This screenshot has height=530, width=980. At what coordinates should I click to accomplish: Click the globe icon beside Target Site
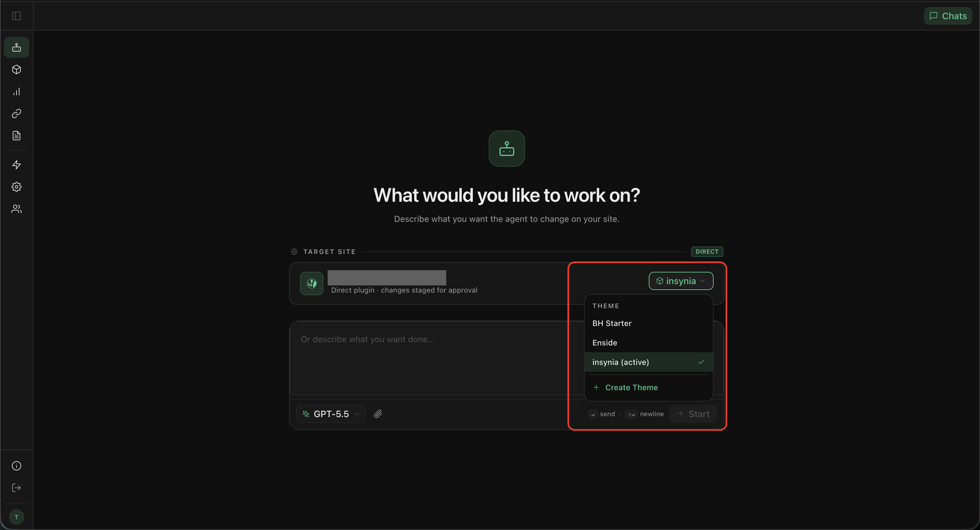click(294, 252)
